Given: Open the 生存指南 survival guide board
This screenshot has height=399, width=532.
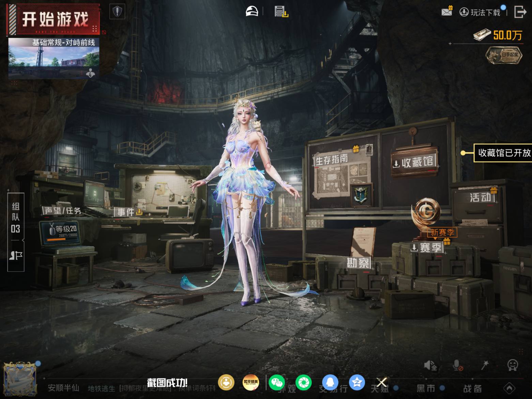Looking at the screenshot, I should click(x=332, y=159).
